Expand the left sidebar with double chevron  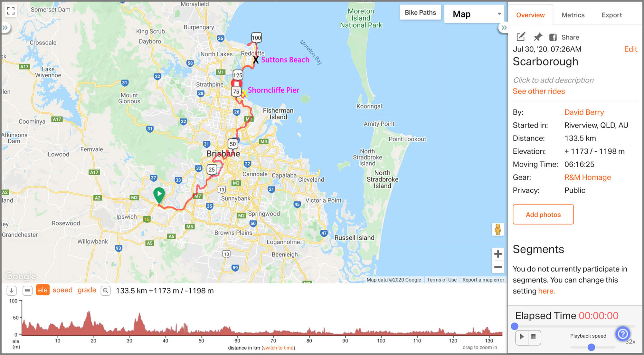tap(5, 28)
